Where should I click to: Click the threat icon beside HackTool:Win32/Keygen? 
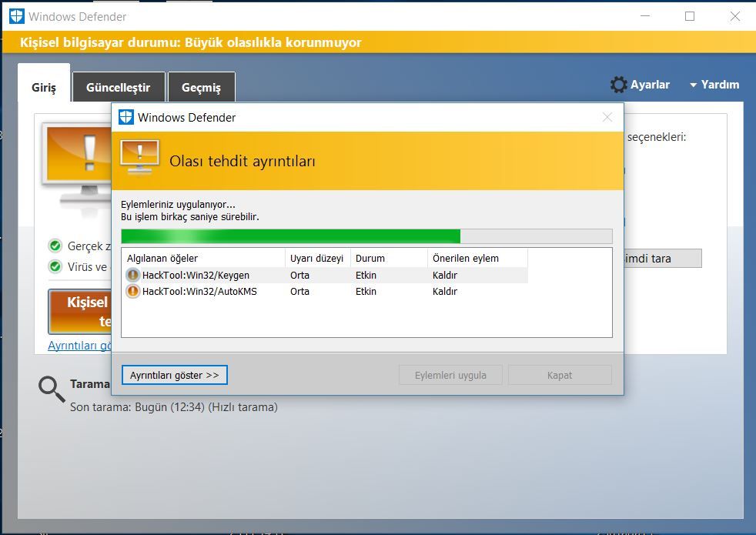click(132, 276)
